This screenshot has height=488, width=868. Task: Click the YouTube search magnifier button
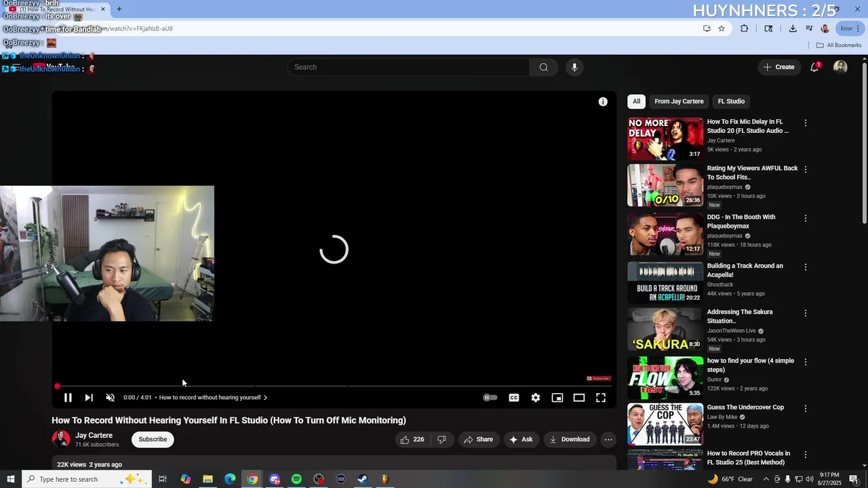[x=544, y=67]
